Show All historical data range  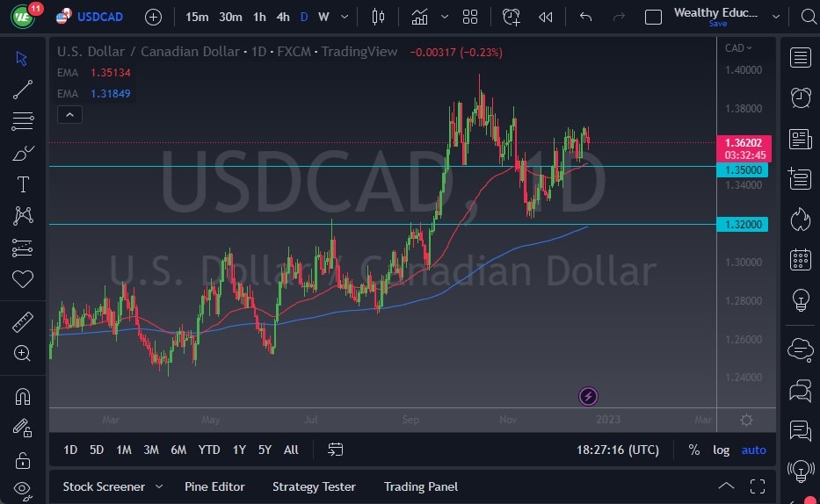pyautogui.click(x=291, y=450)
